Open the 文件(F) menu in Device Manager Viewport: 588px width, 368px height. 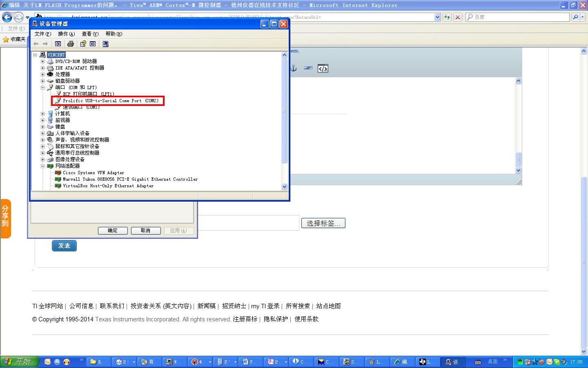(x=43, y=34)
